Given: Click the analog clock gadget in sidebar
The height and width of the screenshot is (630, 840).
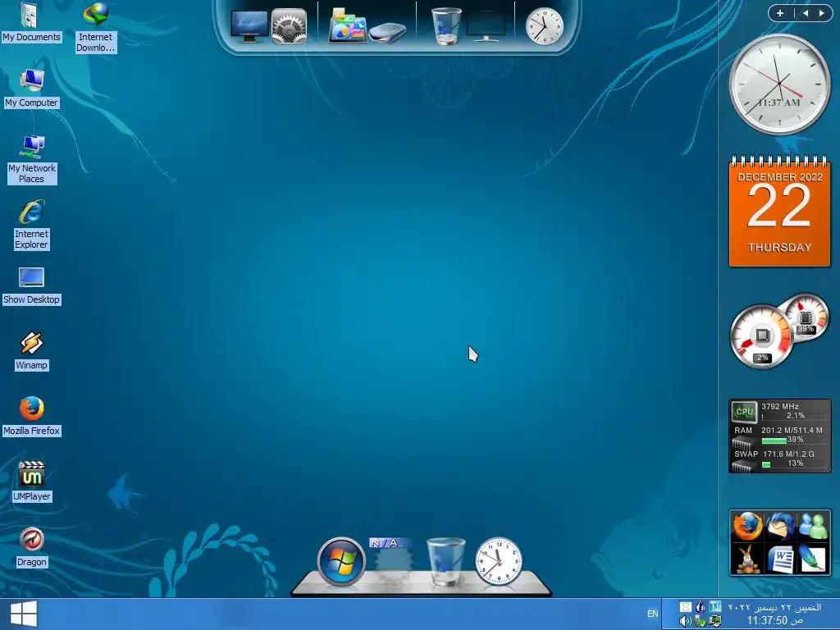Looking at the screenshot, I should [779, 84].
